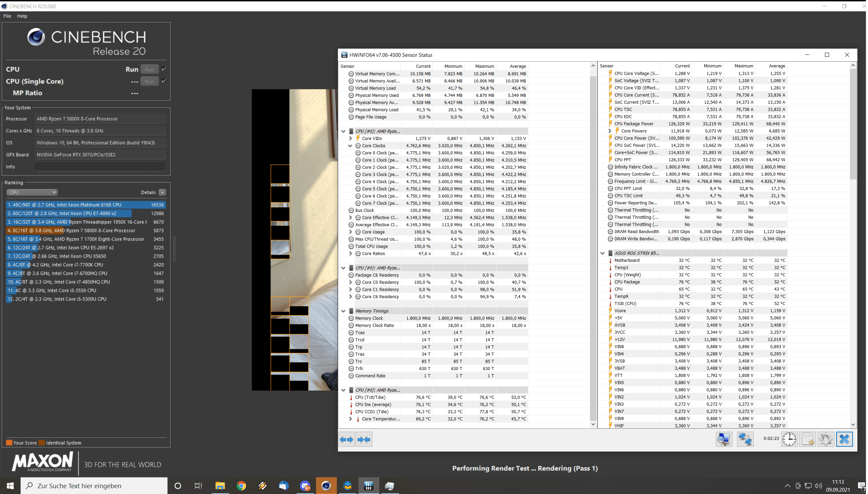Click Run button for CPU (Single Core)

coord(149,81)
